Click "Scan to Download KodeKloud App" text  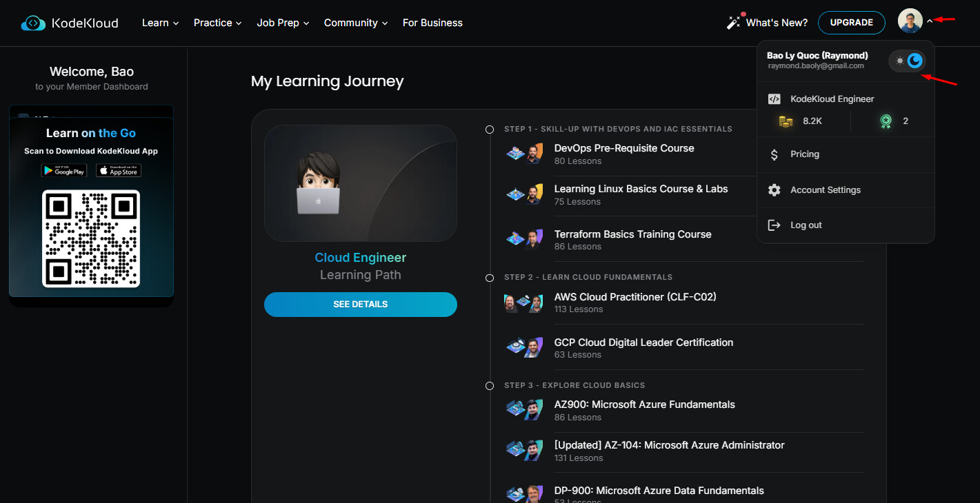91,152
